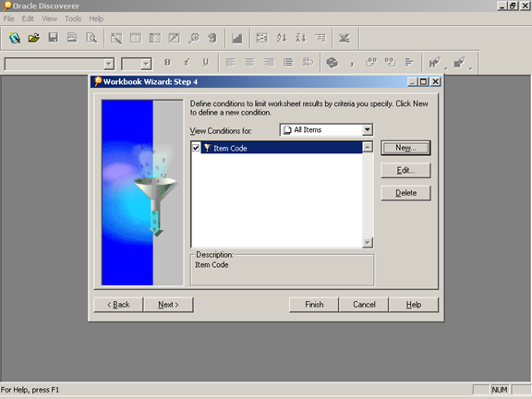Advance the wizard with Next
Screen dimensions: 532x399
pyautogui.click(x=168, y=305)
